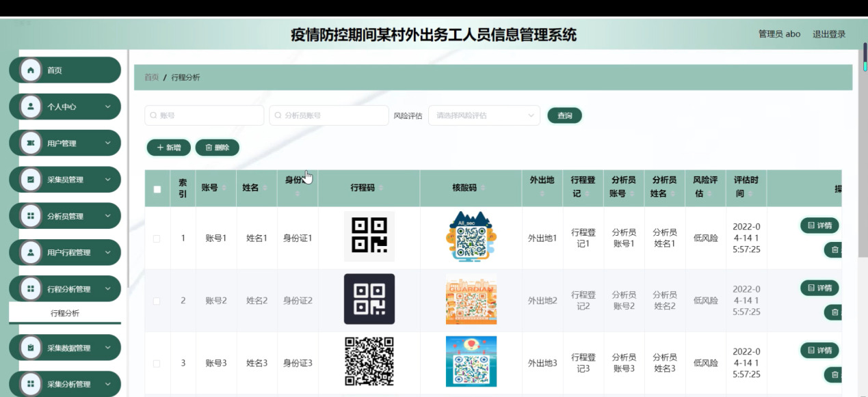The image size is (868, 397).
Task: Open the 采集员管理 sidebar menu
Action: click(x=65, y=180)
